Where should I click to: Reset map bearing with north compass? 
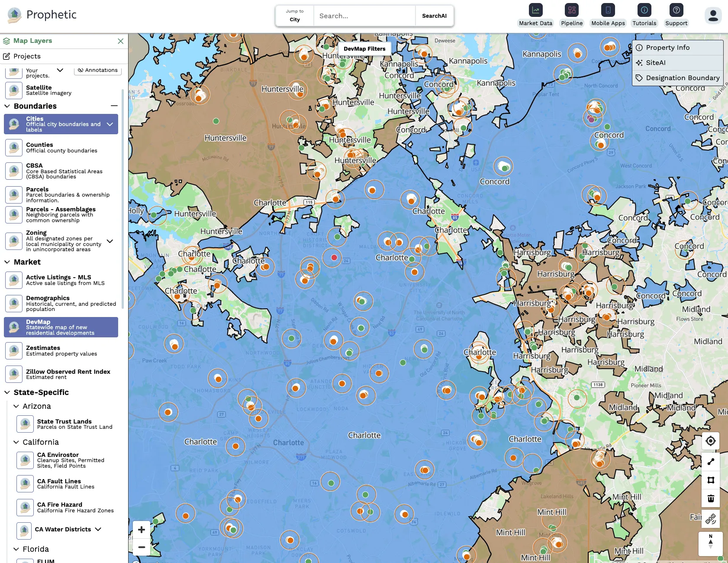point(711,543)
